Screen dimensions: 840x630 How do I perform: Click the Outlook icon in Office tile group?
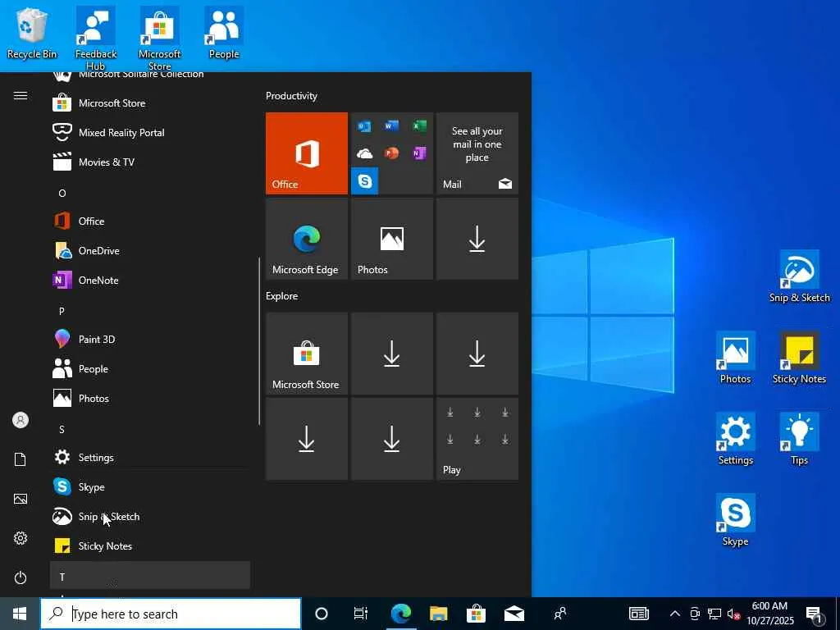click(364, 126)
